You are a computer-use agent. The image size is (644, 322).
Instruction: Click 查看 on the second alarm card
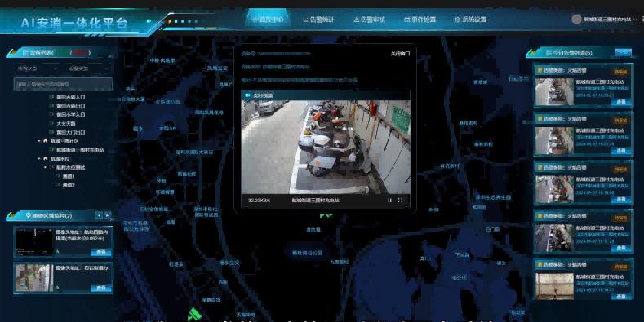point(620,151)
